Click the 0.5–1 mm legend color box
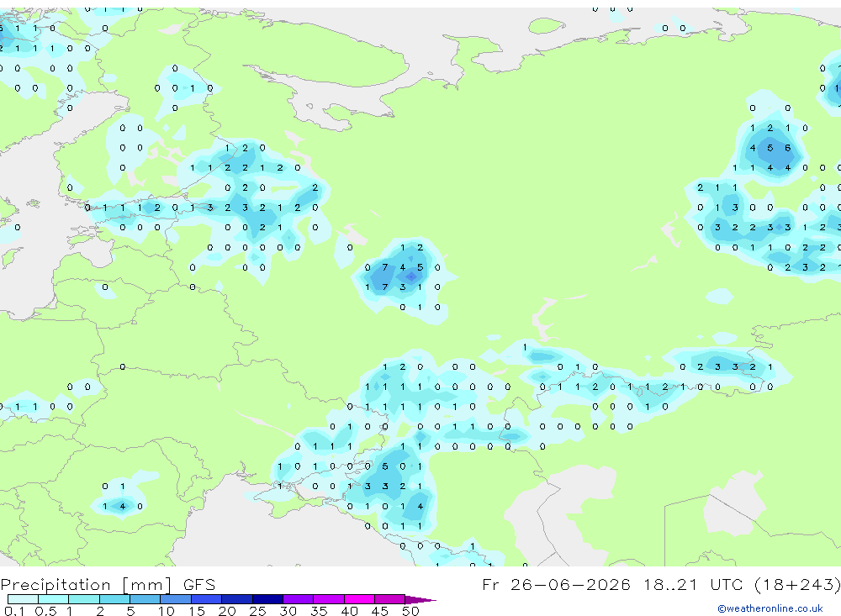The width and height of the screenshot is (841, 616). (x=54, y=599)
